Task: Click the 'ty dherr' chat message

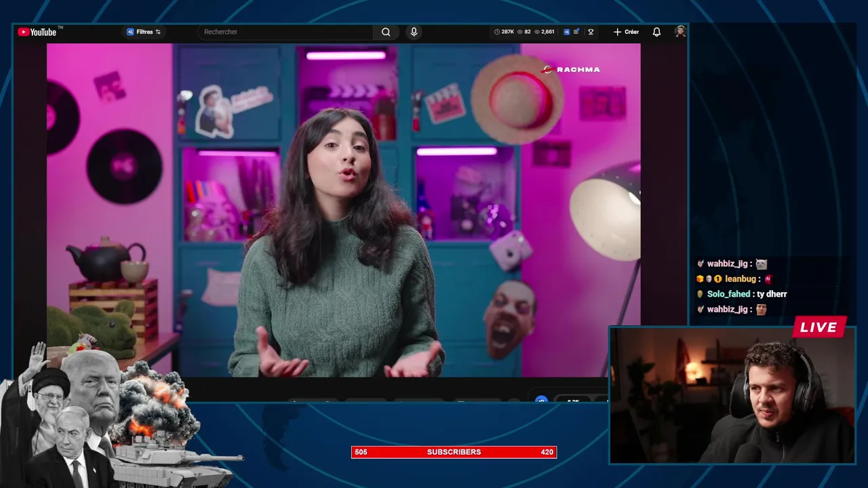Action: [x=772, y=294]
